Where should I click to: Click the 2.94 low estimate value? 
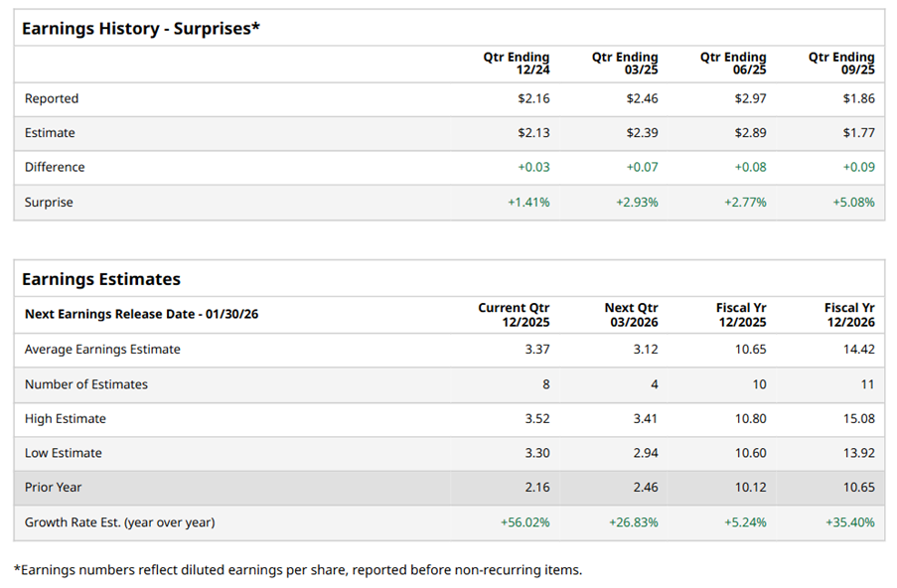click(x=644, y=453)
